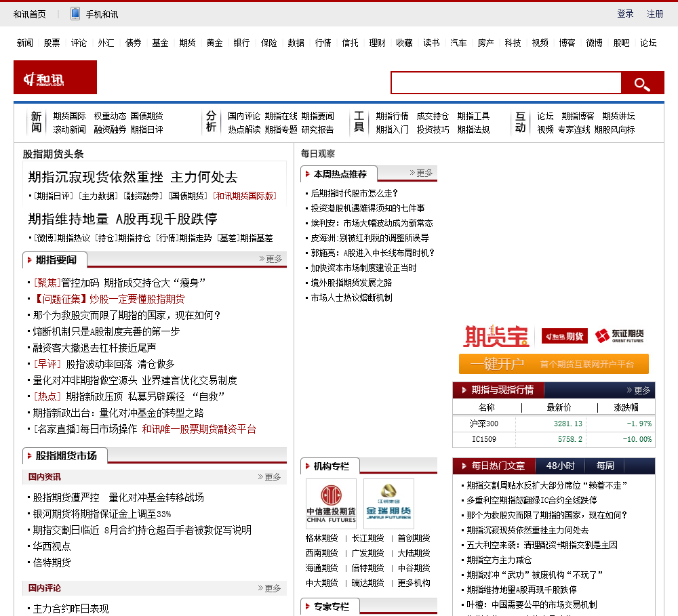
Task: Click the 和讯 red logo
Action: 56,77
